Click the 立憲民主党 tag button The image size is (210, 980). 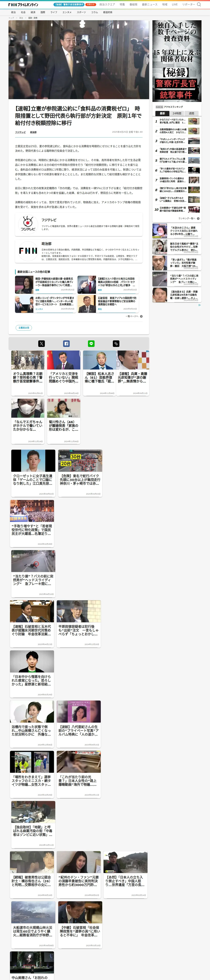[x=24, y=327]
